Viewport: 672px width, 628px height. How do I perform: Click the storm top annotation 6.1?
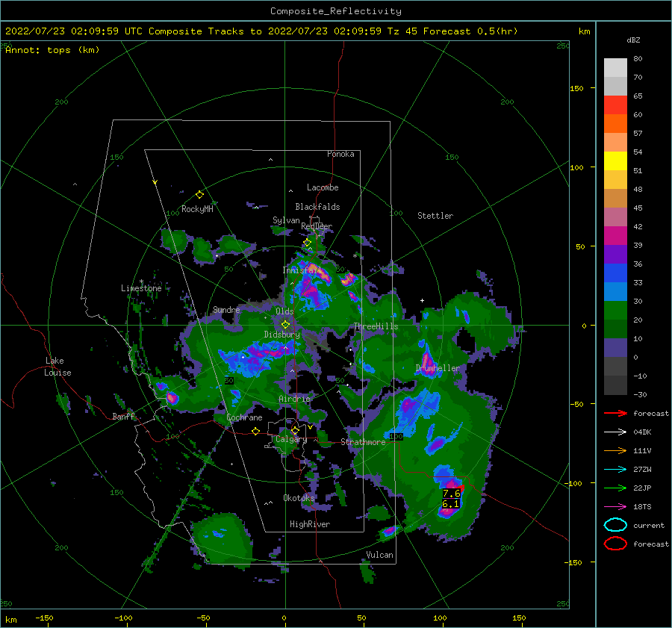450,504
